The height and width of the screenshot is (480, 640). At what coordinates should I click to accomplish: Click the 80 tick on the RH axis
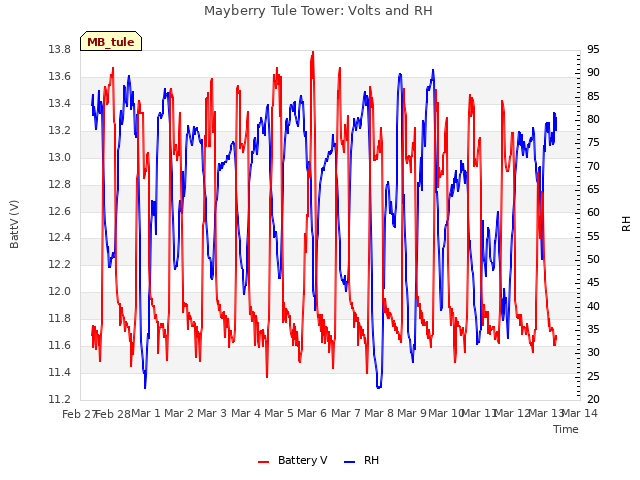pyautogui.click(x=593, y=120)
